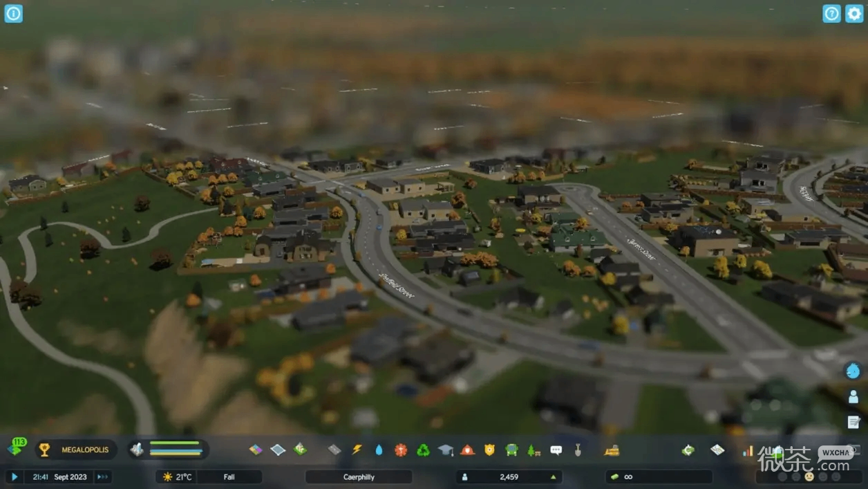Open the Fire and Rescue helmet menu
Viewport: 868px width, 489px height.
(468, 450)
